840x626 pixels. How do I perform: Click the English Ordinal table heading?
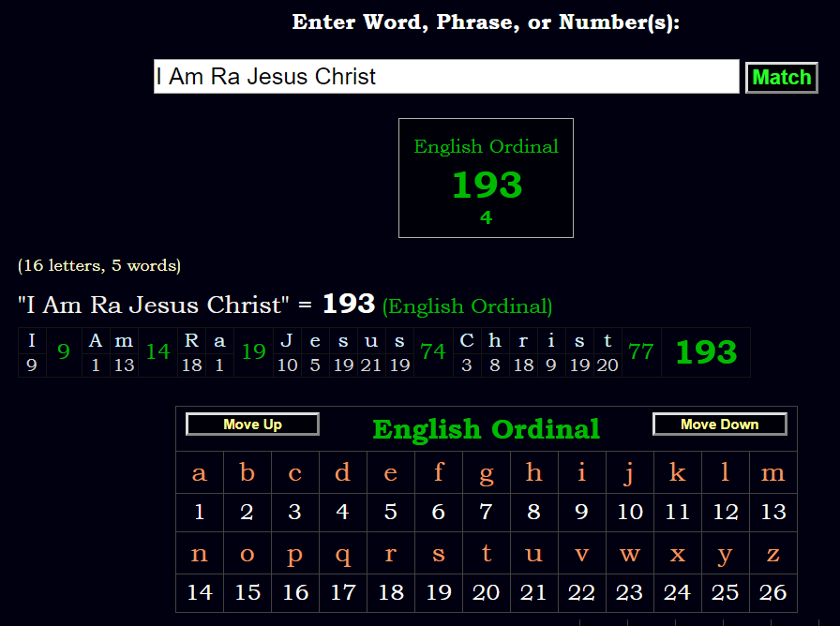click(x=486, y=429)
